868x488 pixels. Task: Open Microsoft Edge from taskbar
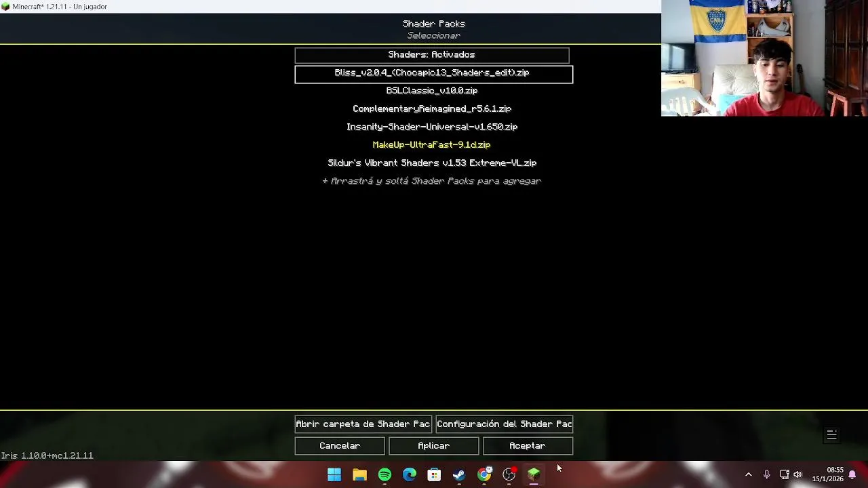click(x=410, y=475)
